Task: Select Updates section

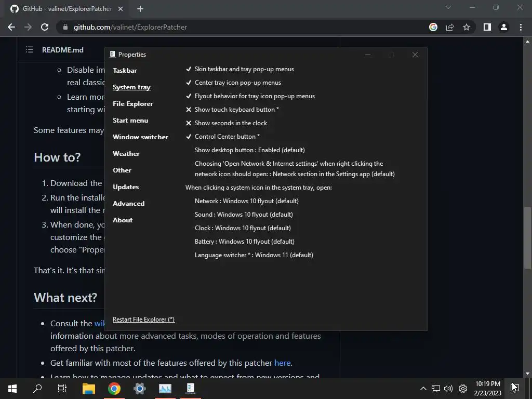Action: coord(126,187)
